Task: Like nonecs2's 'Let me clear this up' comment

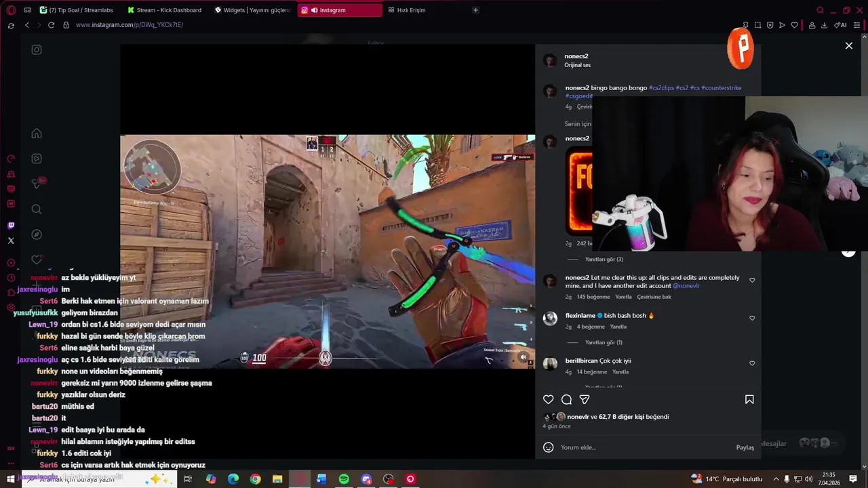Action: pos(752,280)
